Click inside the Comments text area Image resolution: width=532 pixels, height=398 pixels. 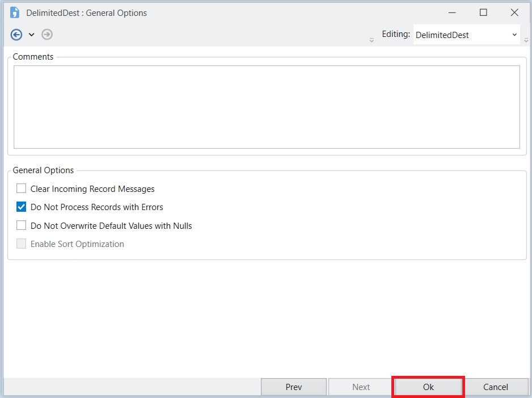tap(267, 107)
